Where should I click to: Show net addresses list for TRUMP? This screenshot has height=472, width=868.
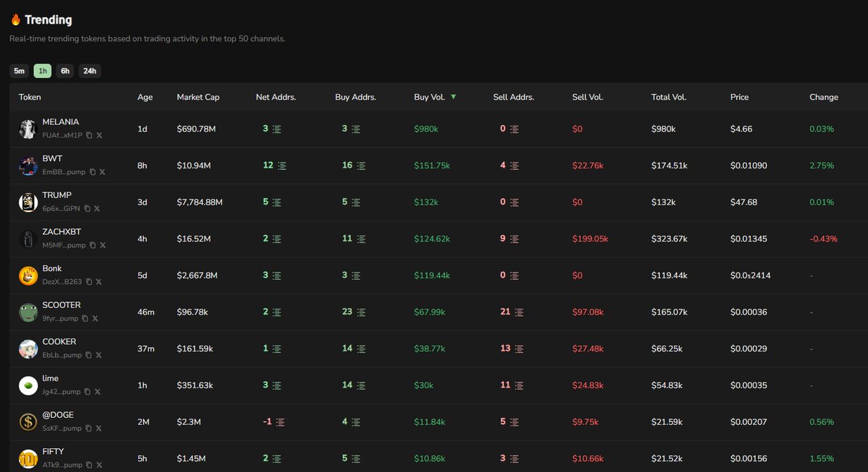[277, 202]
